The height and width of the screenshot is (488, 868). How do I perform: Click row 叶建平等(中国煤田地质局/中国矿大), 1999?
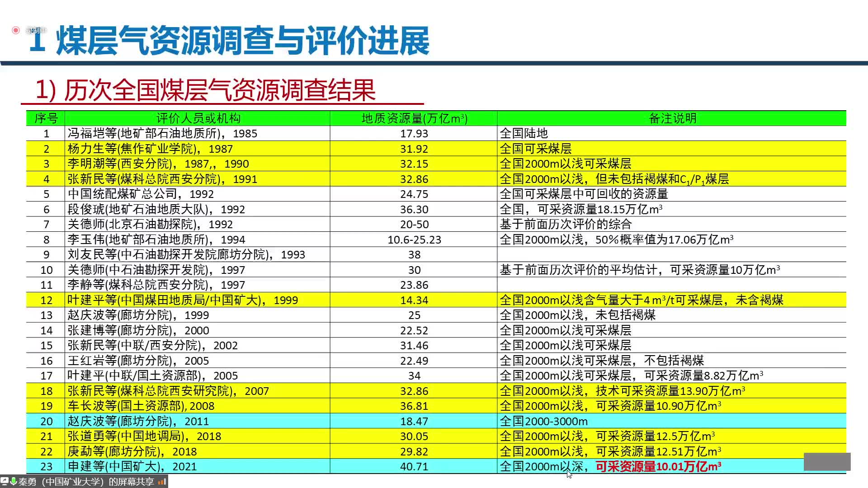[436, 300]
